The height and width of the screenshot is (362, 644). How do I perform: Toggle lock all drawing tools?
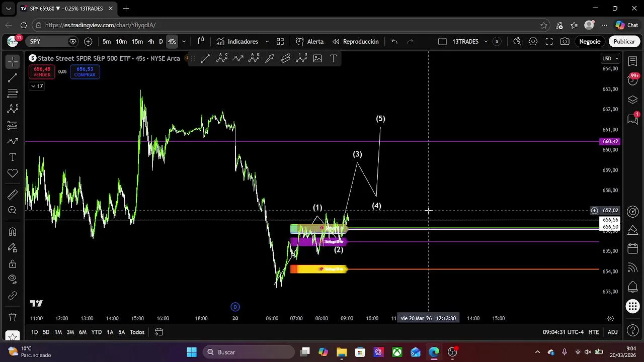(13, 264)
